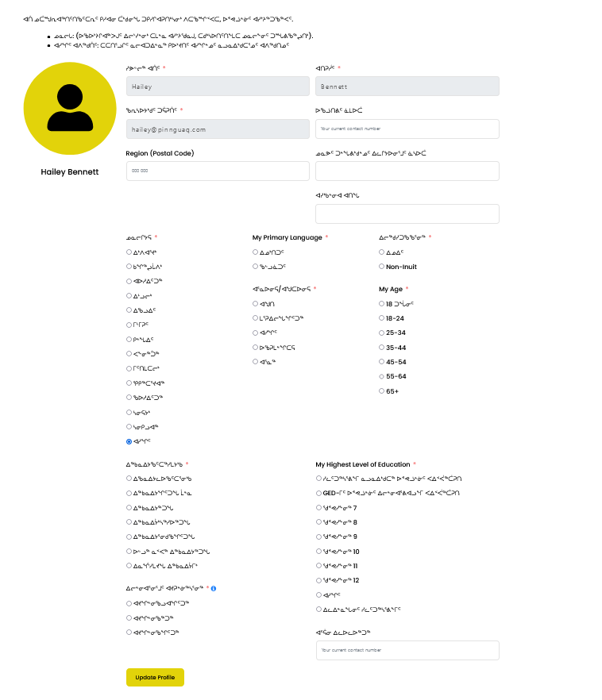Select the Pangnirtung (ᐸᓐᓂᖅᑑᖅ) community option
602x700 pixels.
(129, 354)
